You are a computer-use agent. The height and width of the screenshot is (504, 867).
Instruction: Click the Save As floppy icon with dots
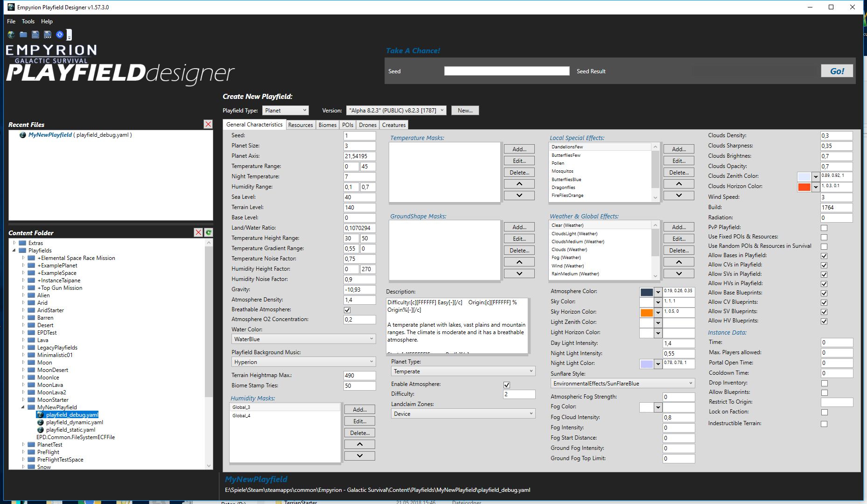click(48, 35)
